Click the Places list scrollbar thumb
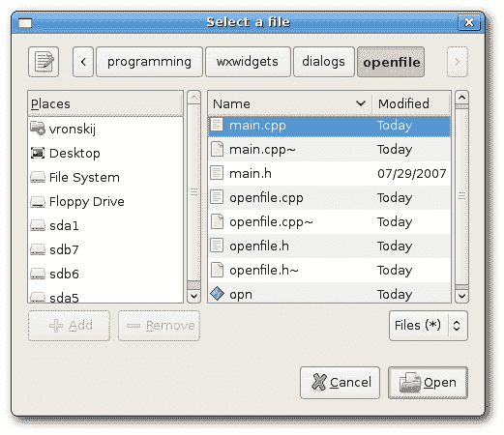The height and width of the screenshot is (435, 504). (x=193, y=192)
